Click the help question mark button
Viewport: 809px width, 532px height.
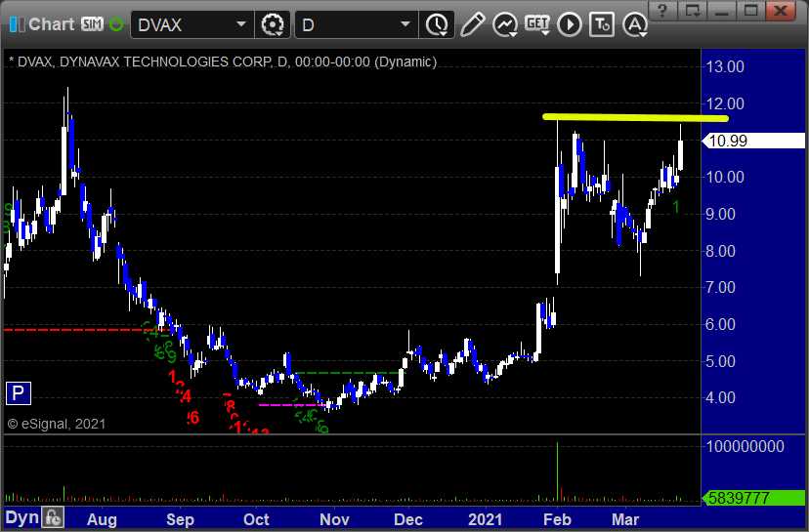pyautogui.click(x=663, y=11)
